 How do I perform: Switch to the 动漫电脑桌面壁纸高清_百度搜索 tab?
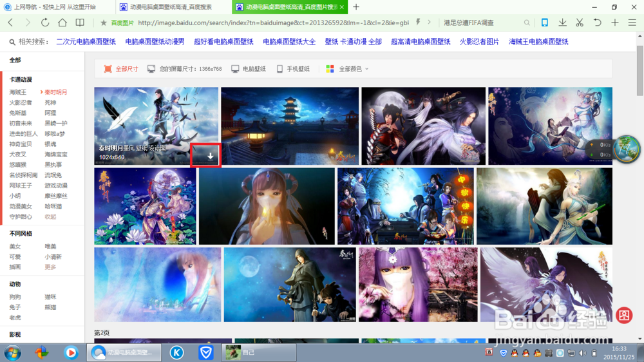(x=171, y=7)
